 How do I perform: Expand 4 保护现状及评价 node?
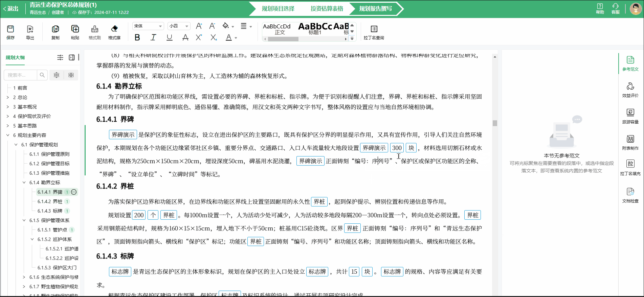tap(8, 116)
